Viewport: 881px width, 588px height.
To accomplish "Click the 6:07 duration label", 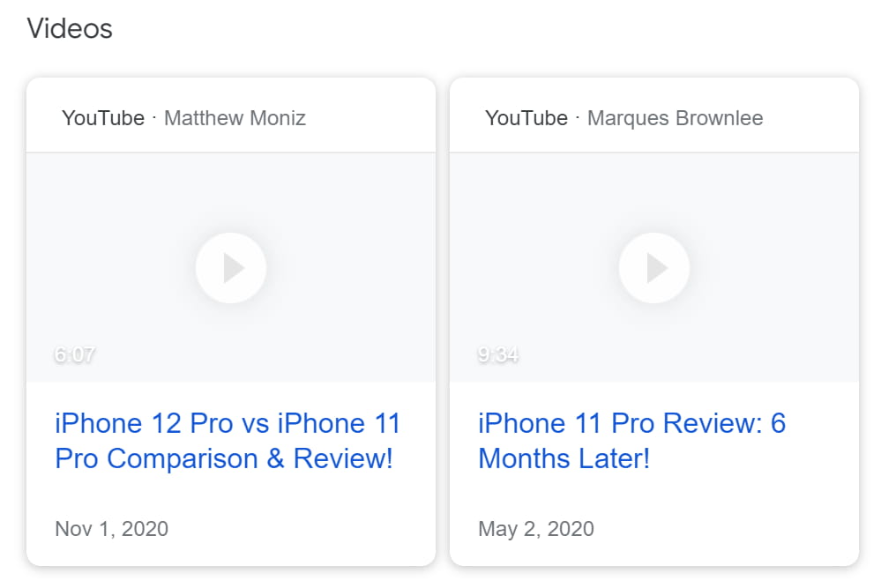I will tap(74, 355).
